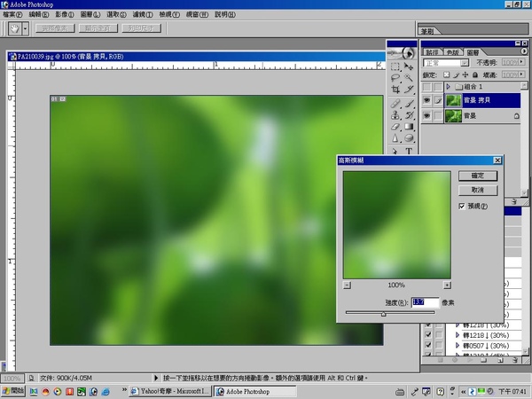Viewport: 532px width, 399px height.
Task: Click status bar info popup triangle
Action: (156, 378)
